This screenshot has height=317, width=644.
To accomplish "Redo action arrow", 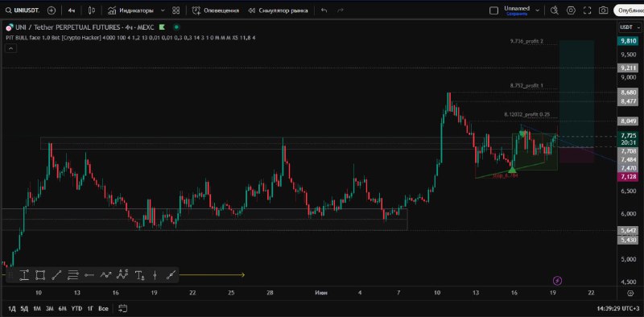I will click(340, 10).
